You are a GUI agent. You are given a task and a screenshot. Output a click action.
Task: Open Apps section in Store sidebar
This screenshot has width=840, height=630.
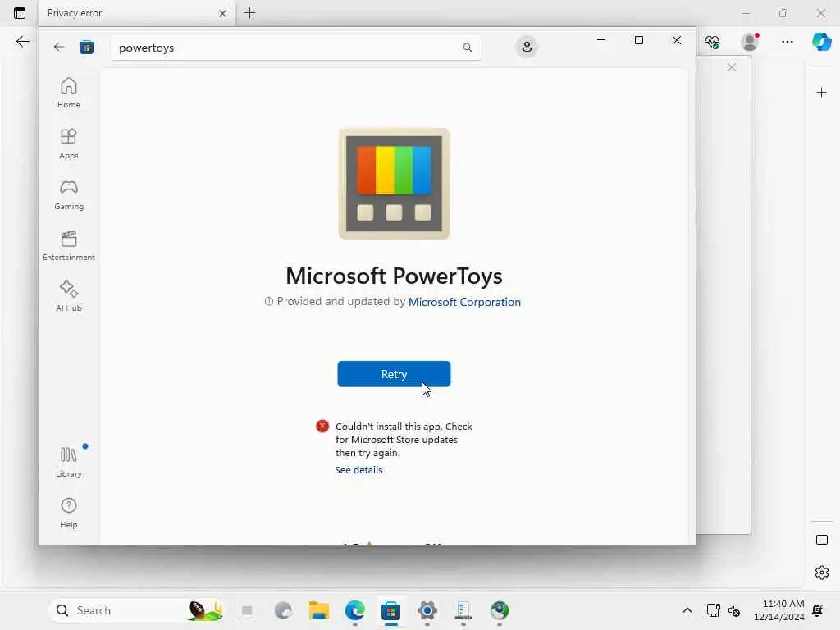click(69, 144)
